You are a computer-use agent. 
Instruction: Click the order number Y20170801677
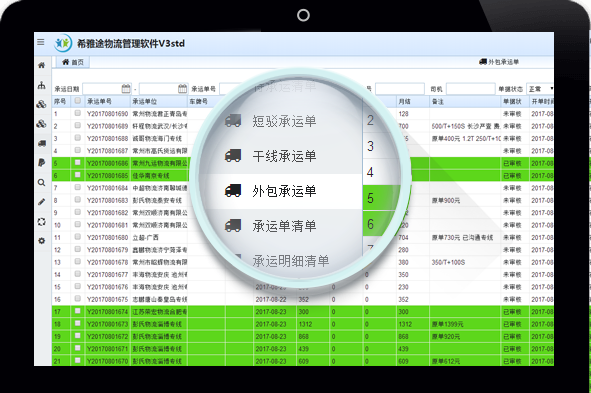(108, 274)
